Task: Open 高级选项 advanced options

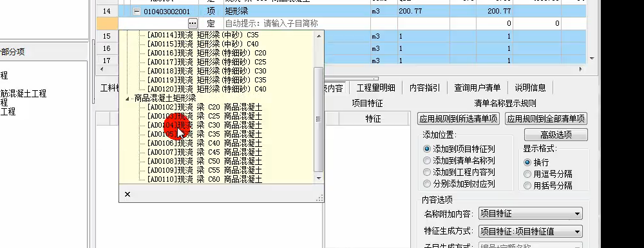Action: [x=556, y=135]
